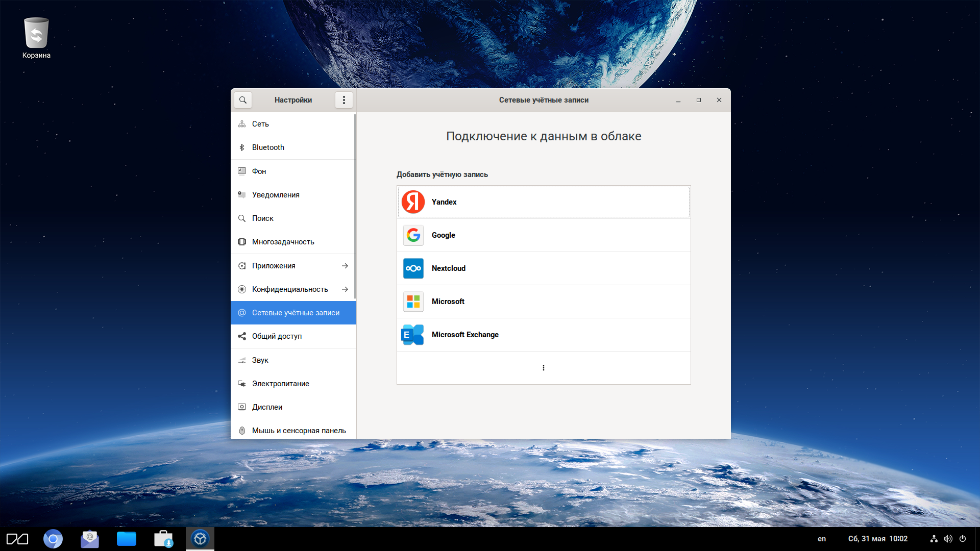980x551 pixels.
Task: Add a Yandex account
Action: 543,202
